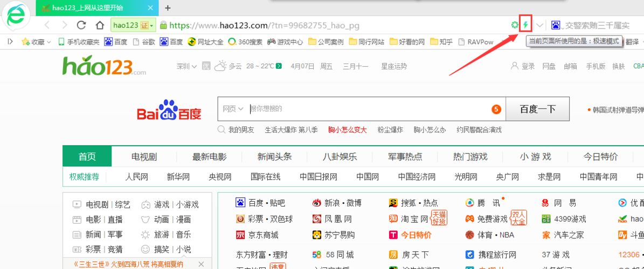Open 百度·贴吧 site link
The width and height of the screenshot is (644, 269).
point(260,203)
